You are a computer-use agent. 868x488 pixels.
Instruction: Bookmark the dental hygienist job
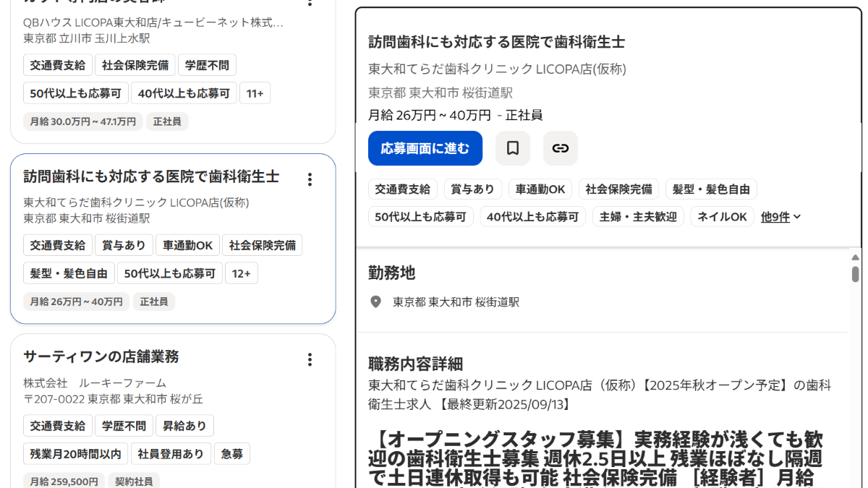point(513,148)
